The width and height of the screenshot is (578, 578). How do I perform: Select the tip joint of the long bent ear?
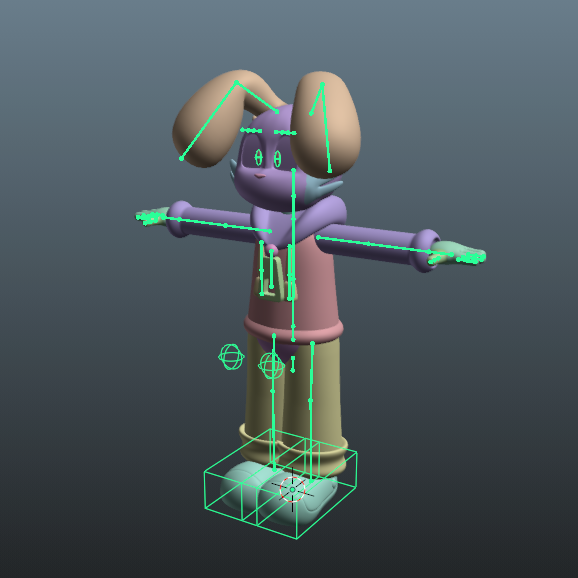[181, 159]
